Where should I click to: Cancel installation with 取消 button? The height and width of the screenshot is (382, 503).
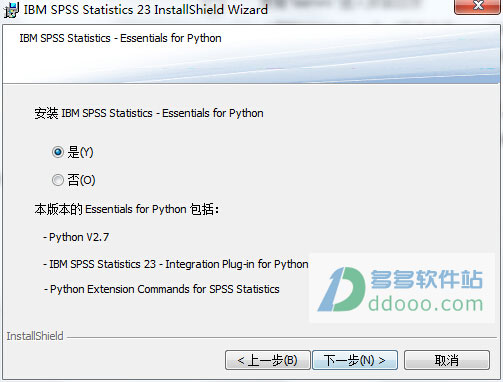click(447, 360)
